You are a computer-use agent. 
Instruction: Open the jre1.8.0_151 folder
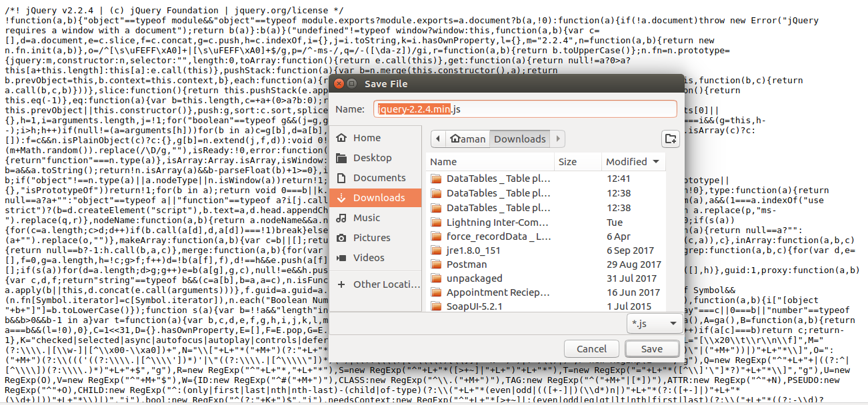pyautogui.click(x=475, y=250)
